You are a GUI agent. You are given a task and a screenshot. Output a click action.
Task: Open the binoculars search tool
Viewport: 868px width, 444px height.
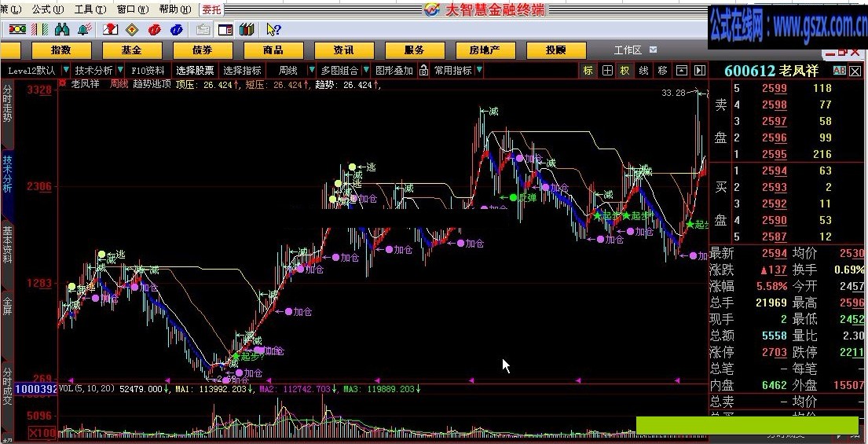[x=63, y=29]
